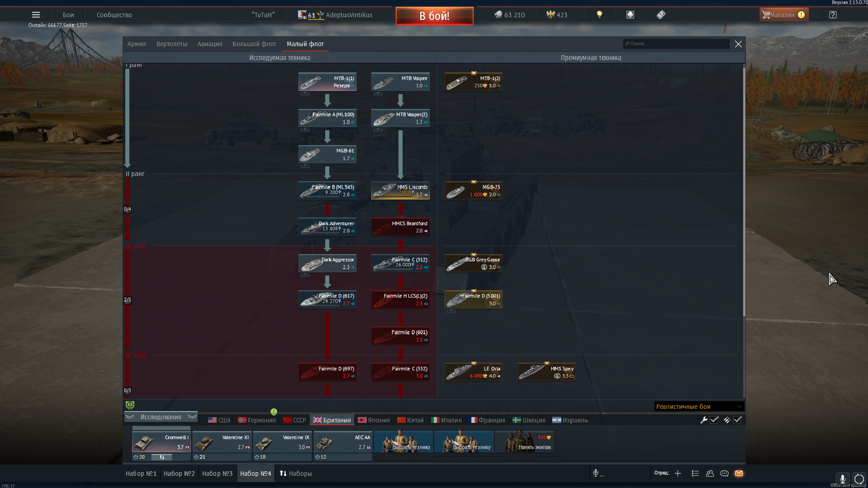Switch to preset Набор №1
This screenshot has width=868, height=488.
141,474
